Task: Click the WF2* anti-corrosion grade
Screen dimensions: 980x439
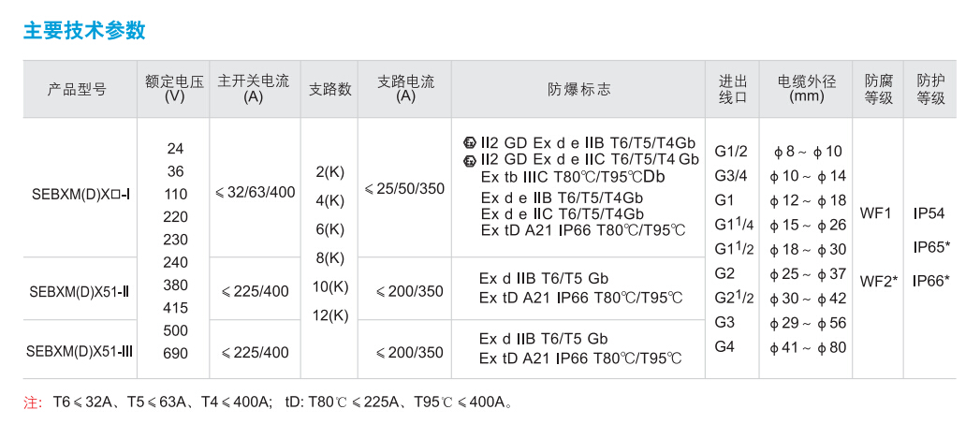Action: tap(879, 281)
